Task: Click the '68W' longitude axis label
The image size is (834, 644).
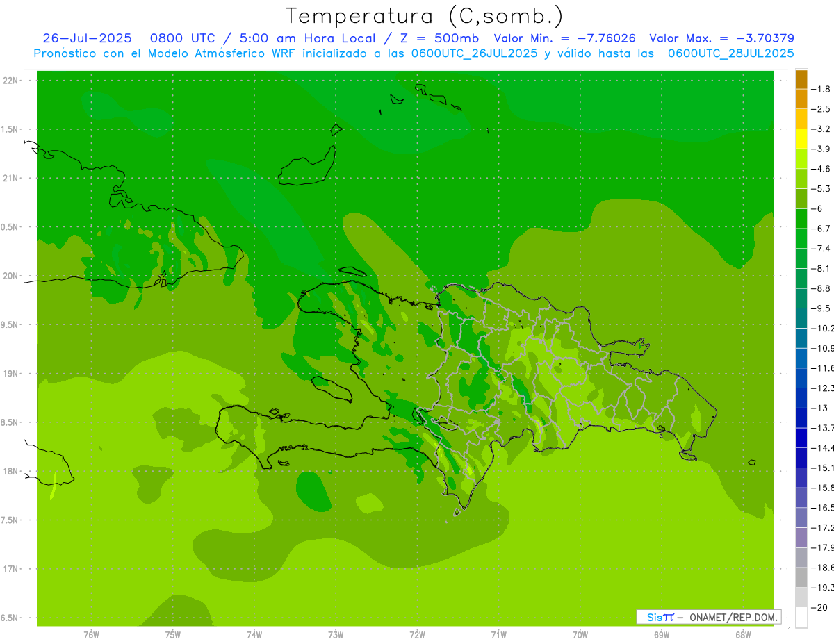Action: [x=742, y=635]
